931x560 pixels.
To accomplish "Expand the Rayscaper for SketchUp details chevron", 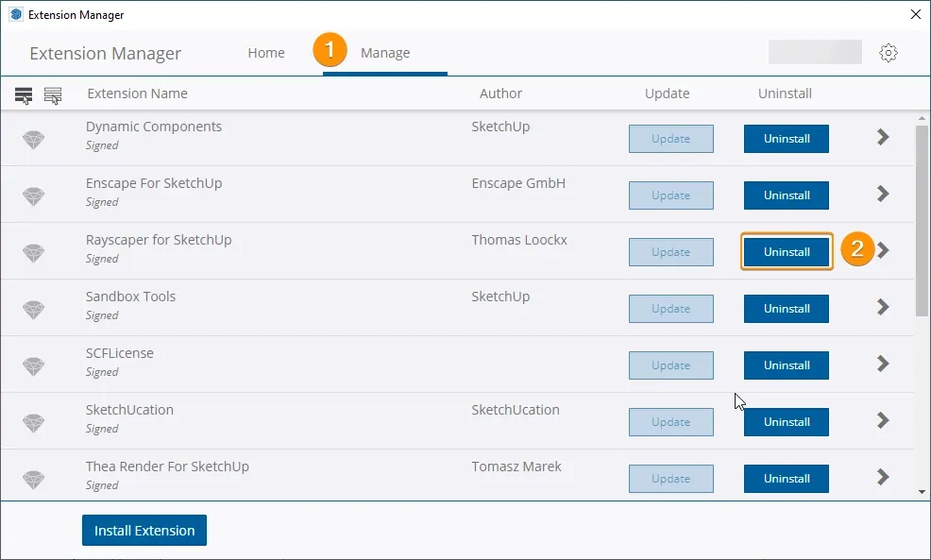I will pos(884,250).
